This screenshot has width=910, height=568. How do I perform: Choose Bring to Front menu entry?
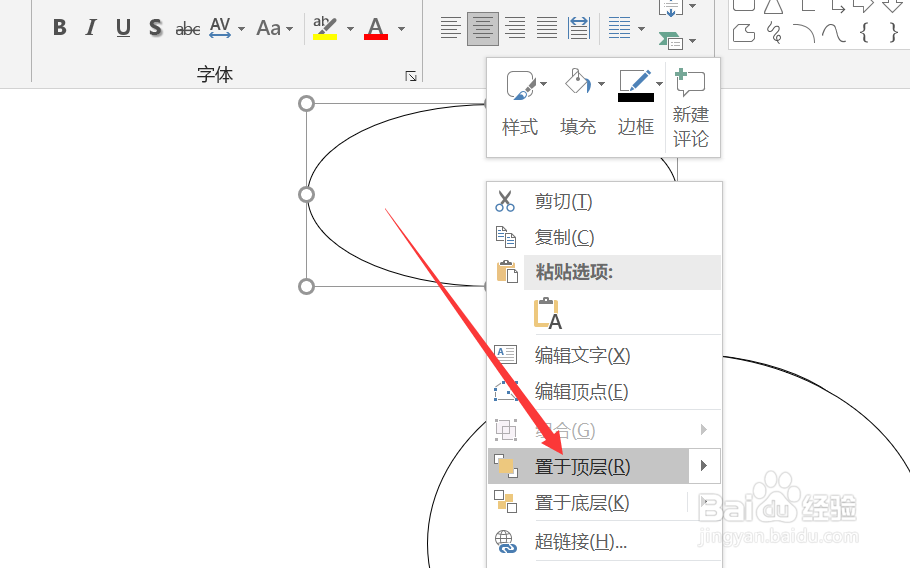[x=588, y=466]
